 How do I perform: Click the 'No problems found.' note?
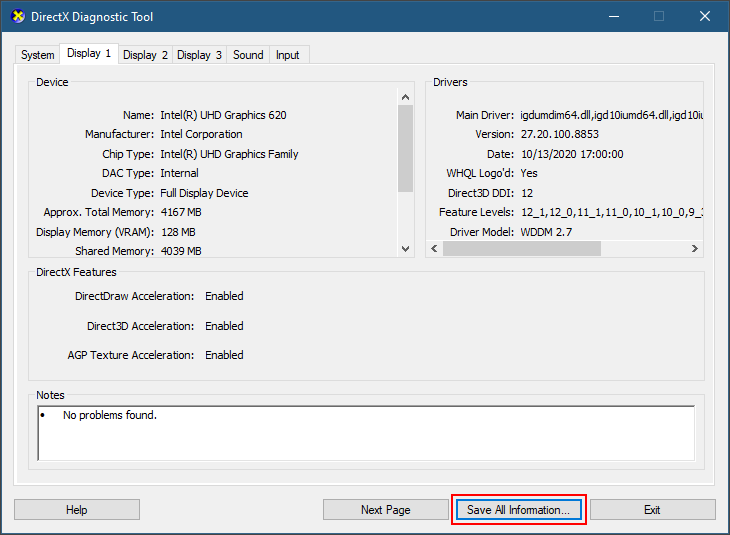coord(110,415)
